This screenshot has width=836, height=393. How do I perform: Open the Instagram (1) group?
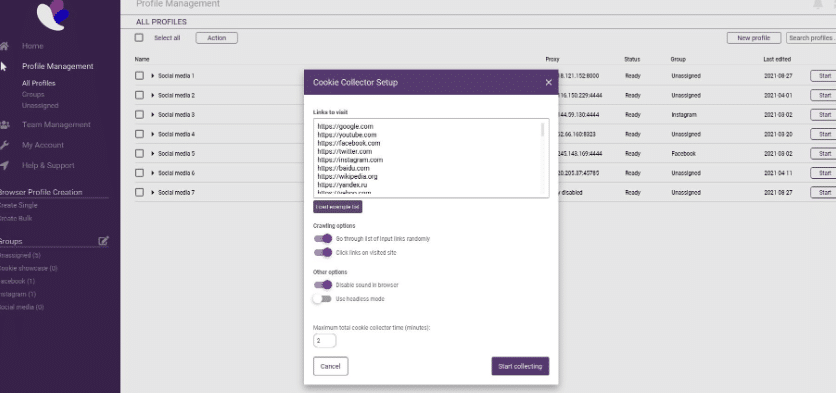18,294
